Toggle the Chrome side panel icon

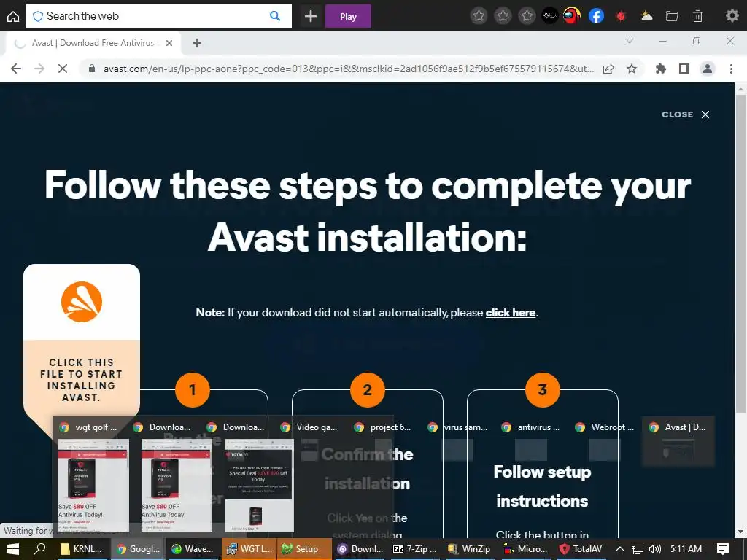[x=684, y=69]
